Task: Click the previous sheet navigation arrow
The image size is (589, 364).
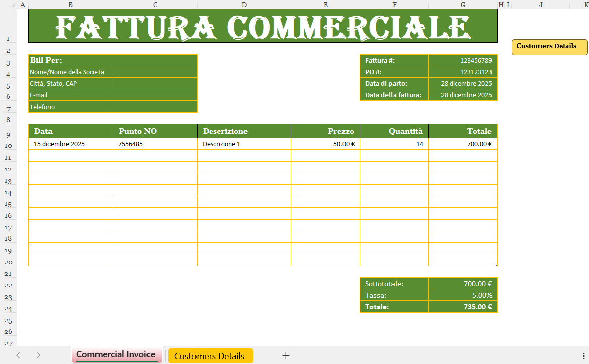Action: pos(18,355)
